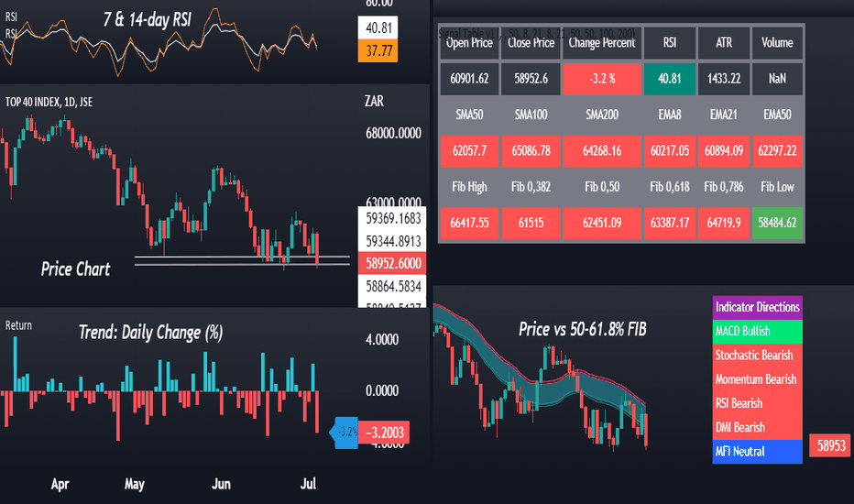
Task: Click the EMA50 value 62297.22
Action: tap(777, 150)
